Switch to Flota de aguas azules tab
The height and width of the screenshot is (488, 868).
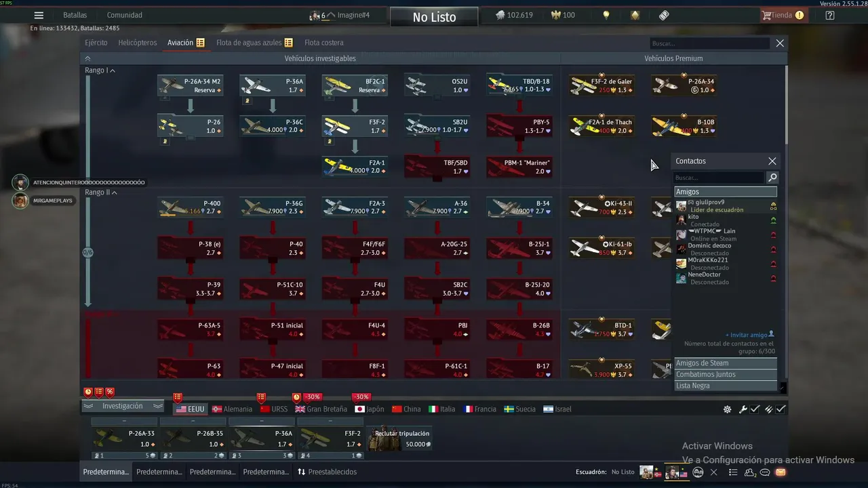pos(254,43)
